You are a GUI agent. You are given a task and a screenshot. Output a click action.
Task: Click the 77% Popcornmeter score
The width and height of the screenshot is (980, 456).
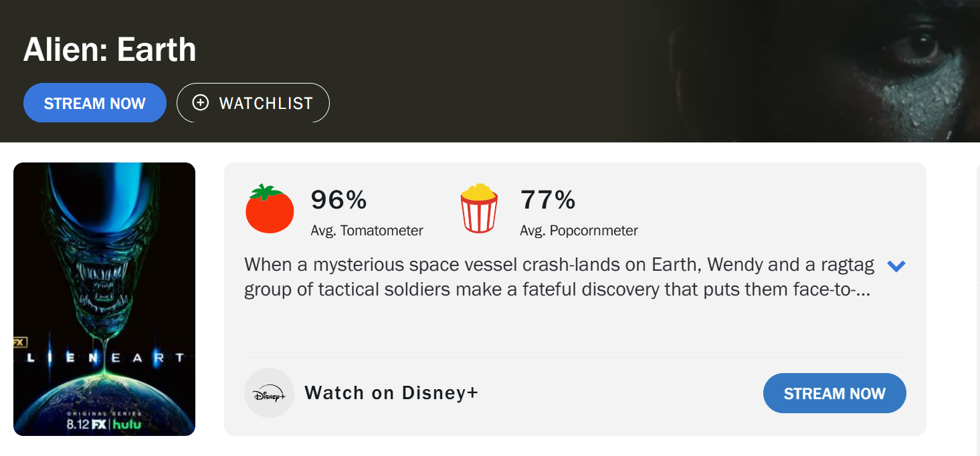(547, 200)
